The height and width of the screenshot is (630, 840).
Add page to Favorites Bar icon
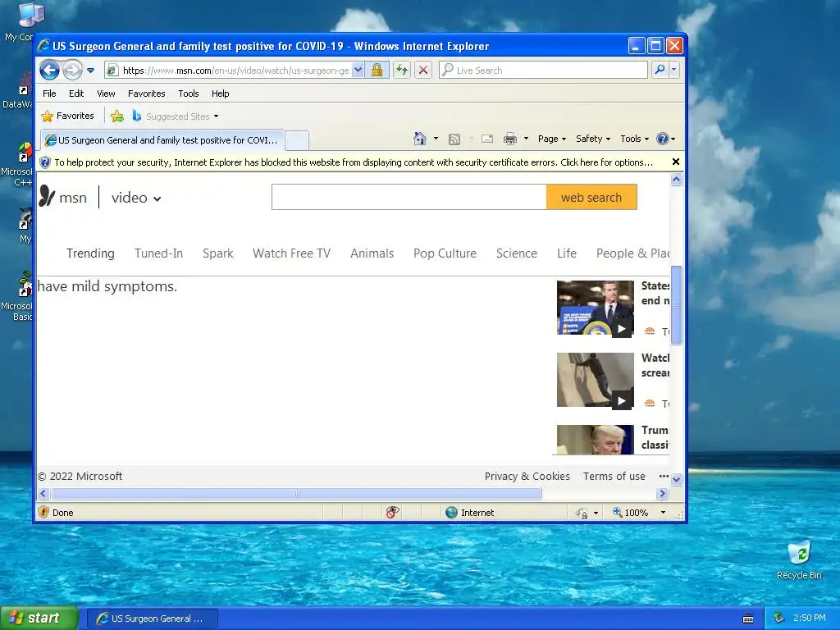(x=117, y=116)
